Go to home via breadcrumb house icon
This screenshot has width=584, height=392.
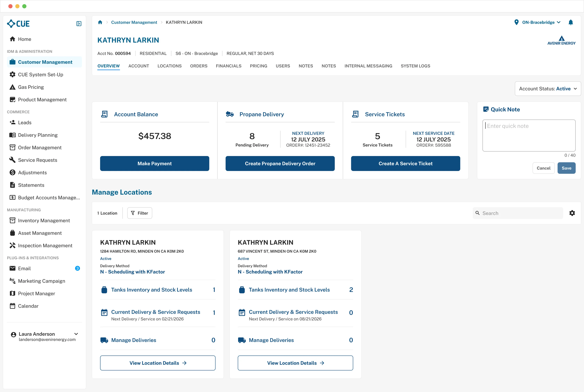pos(100,22)
